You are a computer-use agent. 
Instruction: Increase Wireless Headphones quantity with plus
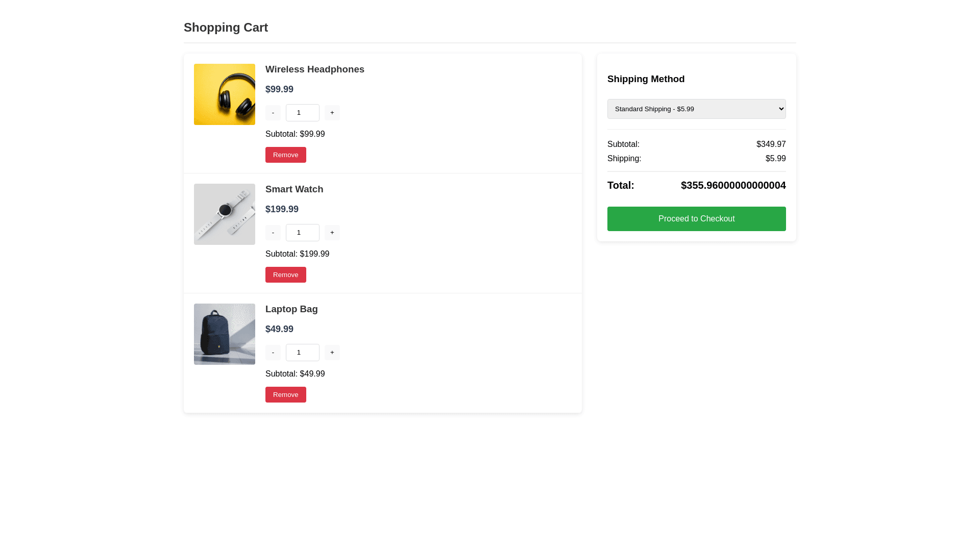pos(332,113)
